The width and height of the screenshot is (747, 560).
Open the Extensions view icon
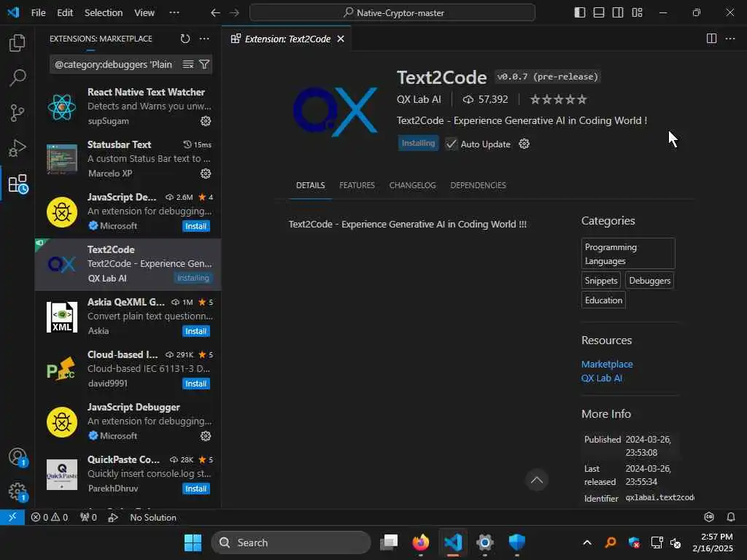(x=18, y=183)
